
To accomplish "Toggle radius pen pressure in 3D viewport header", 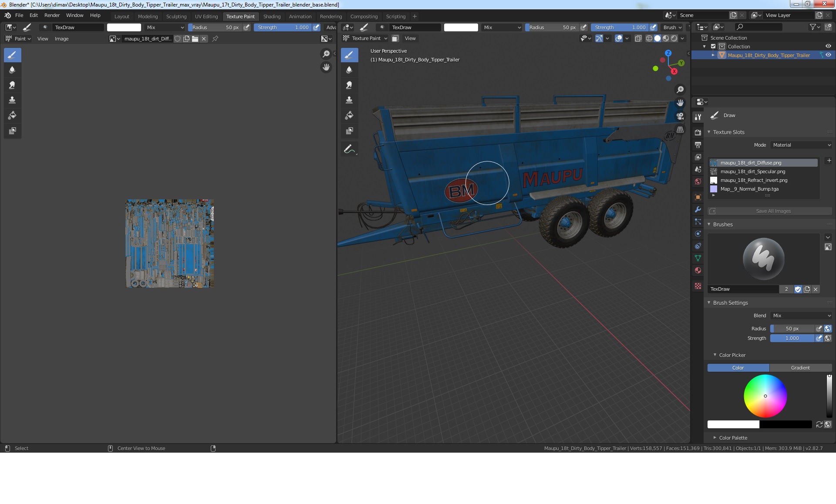I will click(x=583, y=27).
